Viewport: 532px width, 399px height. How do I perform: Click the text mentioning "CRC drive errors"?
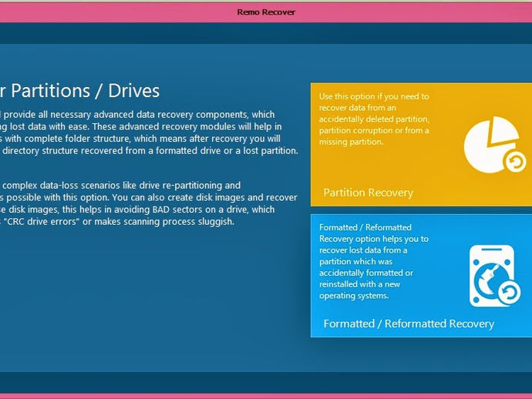coord(117,222)
